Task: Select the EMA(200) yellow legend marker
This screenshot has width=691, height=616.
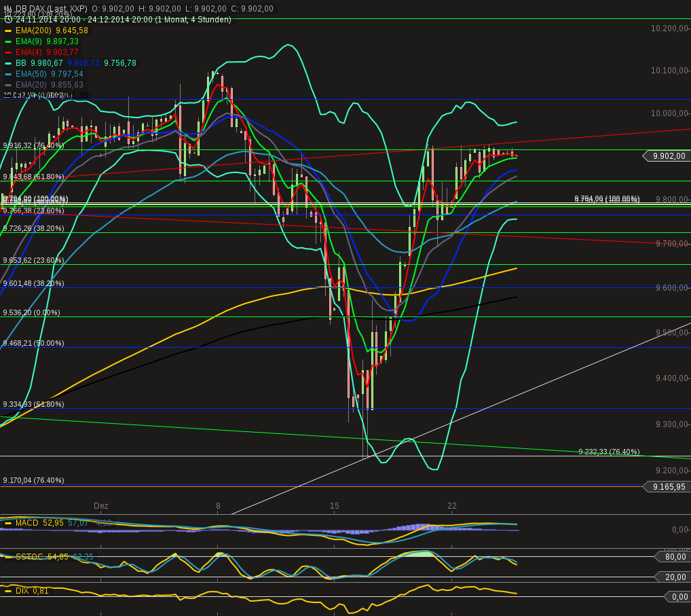Action: pos(8,31)
